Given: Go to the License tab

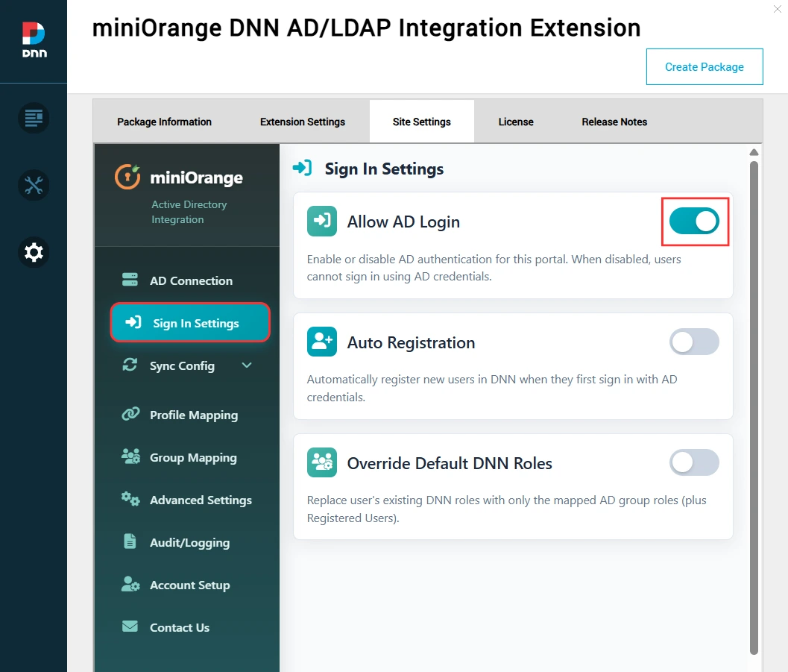Looking at the screenshot, I should pyautogui.click(x=516, y=122).
